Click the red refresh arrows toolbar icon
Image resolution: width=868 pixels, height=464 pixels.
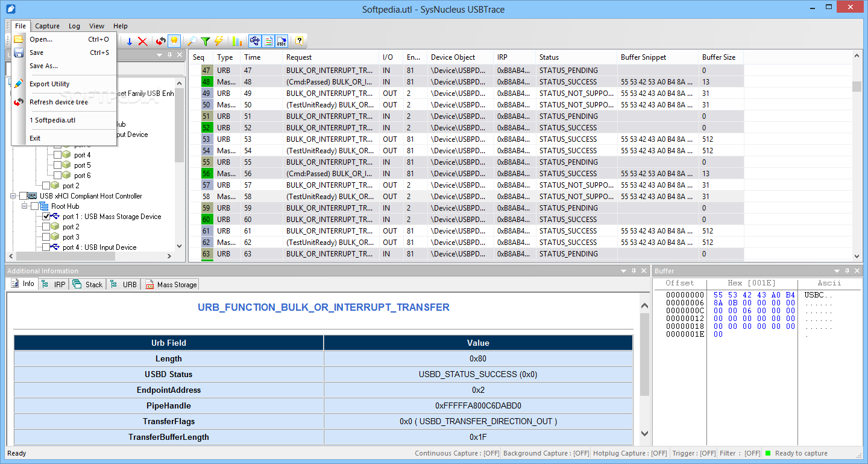pos(160,41)
